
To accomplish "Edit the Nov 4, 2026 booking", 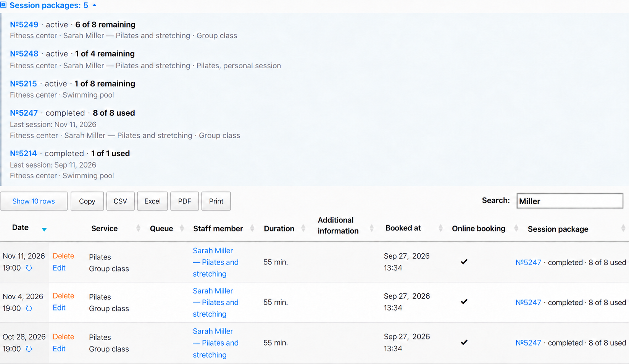I will click(x=59, y=308).
